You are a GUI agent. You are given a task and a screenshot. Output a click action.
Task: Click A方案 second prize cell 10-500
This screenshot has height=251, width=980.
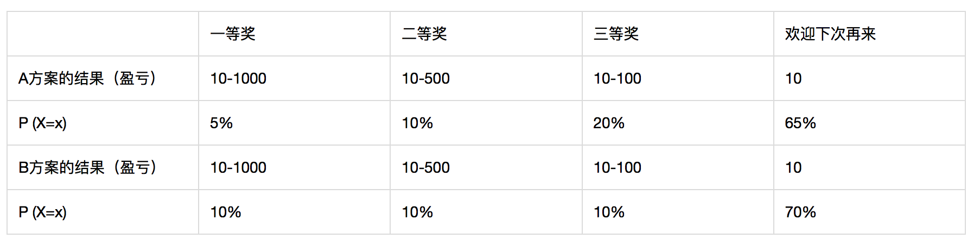coord(425,79)
